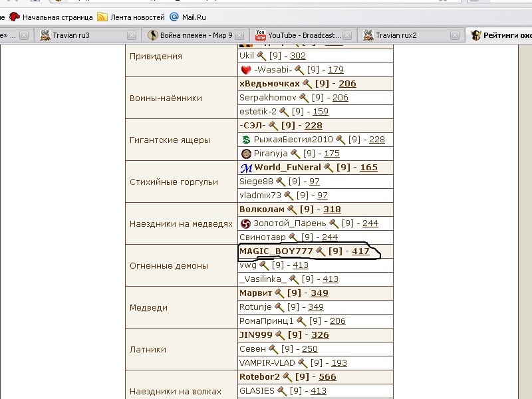Click the hammer icon next to JIN999

(279, 335)
